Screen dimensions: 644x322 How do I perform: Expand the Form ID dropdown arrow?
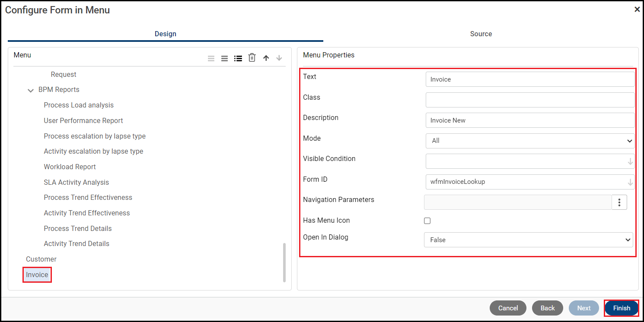click(630, 182)
